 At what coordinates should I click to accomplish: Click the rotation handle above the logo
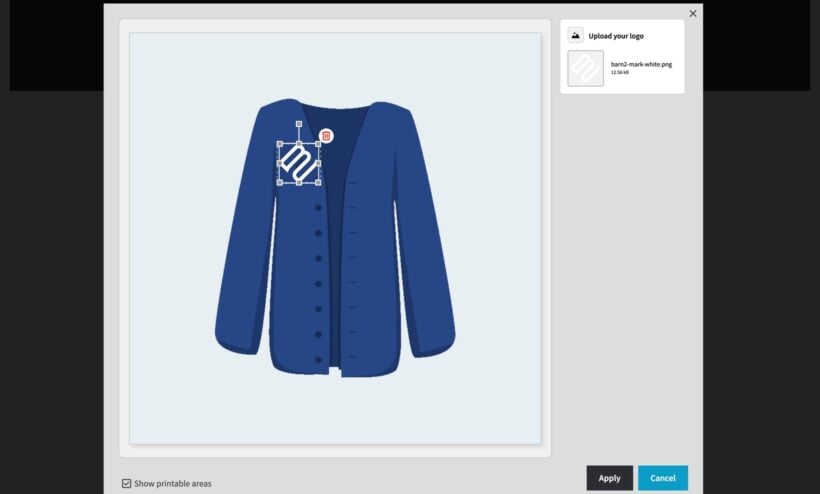pos(299,124)
